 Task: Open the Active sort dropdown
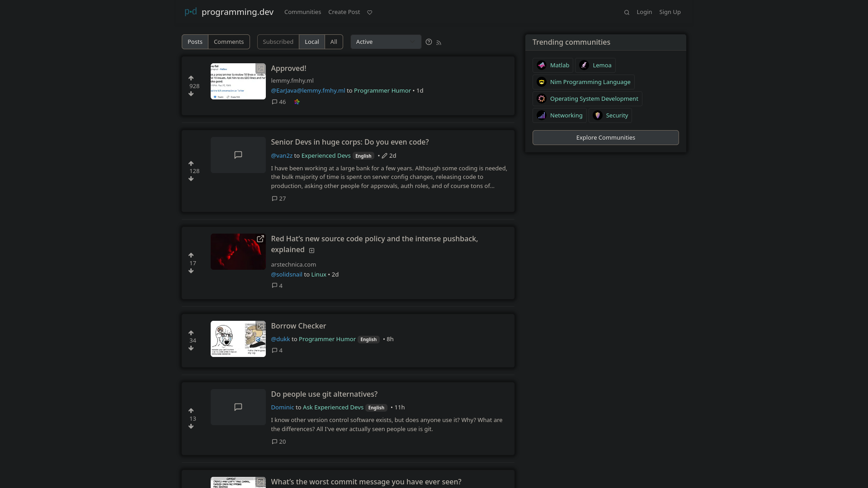point(386,42)
